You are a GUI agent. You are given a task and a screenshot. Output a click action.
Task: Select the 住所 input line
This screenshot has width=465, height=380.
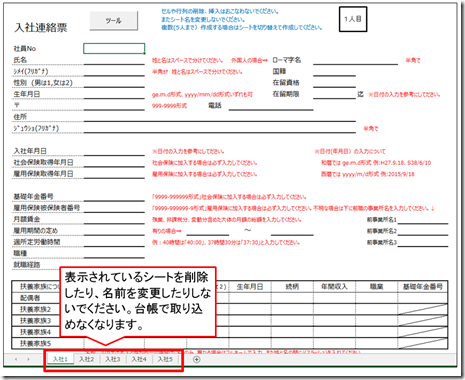click(x=220, y=117)
